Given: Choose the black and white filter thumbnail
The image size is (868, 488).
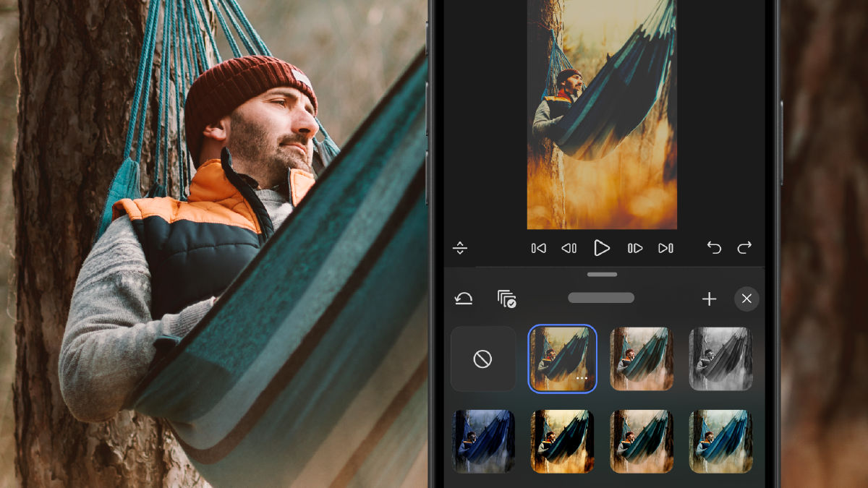Looking at the screenshot, I should [x=720, y=359].
